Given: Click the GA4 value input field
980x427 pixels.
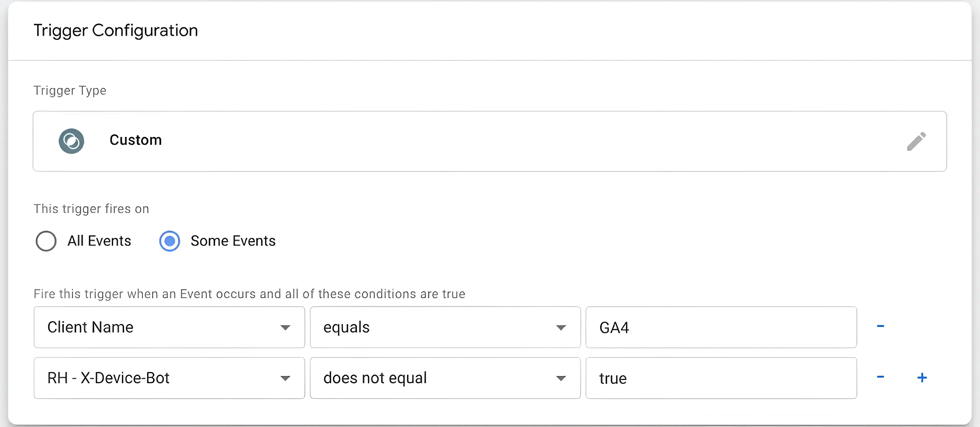Looking at the screenshot, I should tap(721, 327).
